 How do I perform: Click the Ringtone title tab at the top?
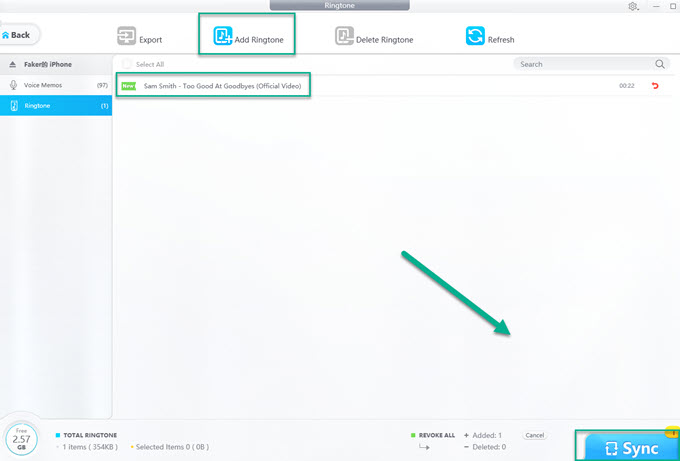[x=340, y=5]
